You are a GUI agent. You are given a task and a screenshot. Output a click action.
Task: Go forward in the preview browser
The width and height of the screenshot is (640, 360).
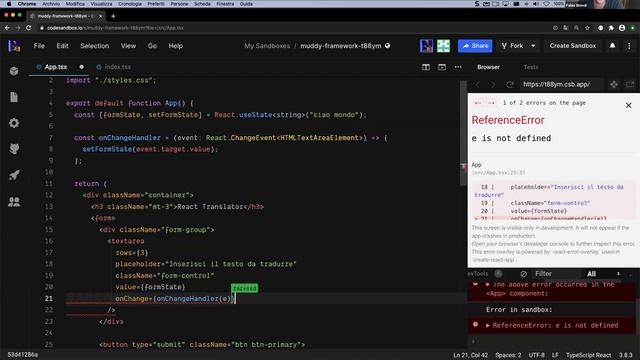click(493, 84)
